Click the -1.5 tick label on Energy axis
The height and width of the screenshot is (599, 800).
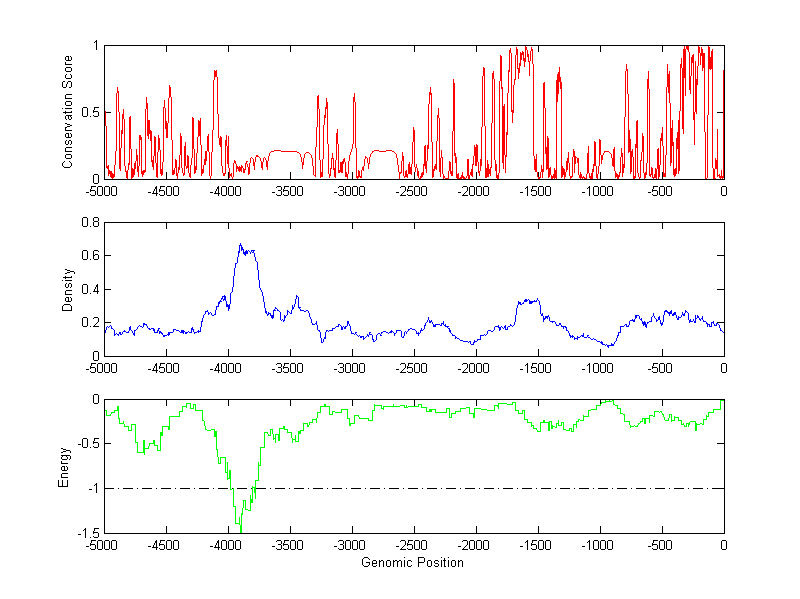[85, 533]
